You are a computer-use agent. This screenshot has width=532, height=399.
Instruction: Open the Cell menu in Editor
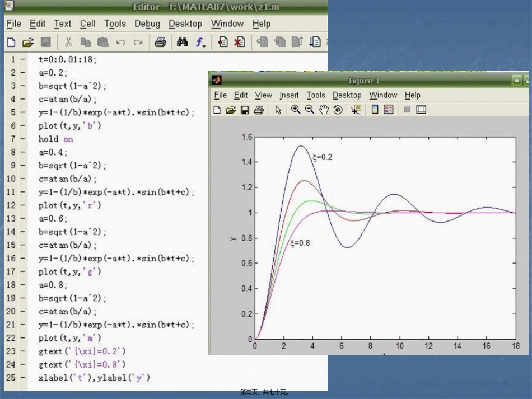coord(87,24)
